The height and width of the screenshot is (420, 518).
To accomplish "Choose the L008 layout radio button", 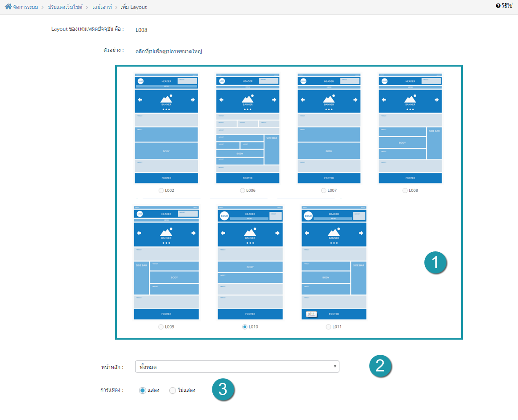I will 405,190.
